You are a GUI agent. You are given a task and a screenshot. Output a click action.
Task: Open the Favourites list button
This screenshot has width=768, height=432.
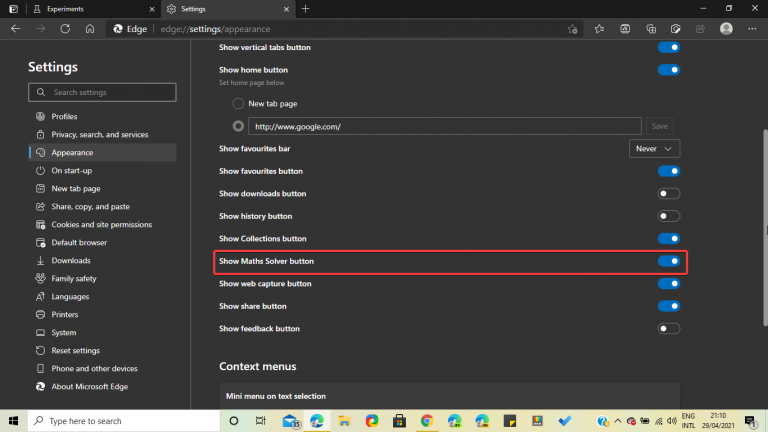[599, 29]
